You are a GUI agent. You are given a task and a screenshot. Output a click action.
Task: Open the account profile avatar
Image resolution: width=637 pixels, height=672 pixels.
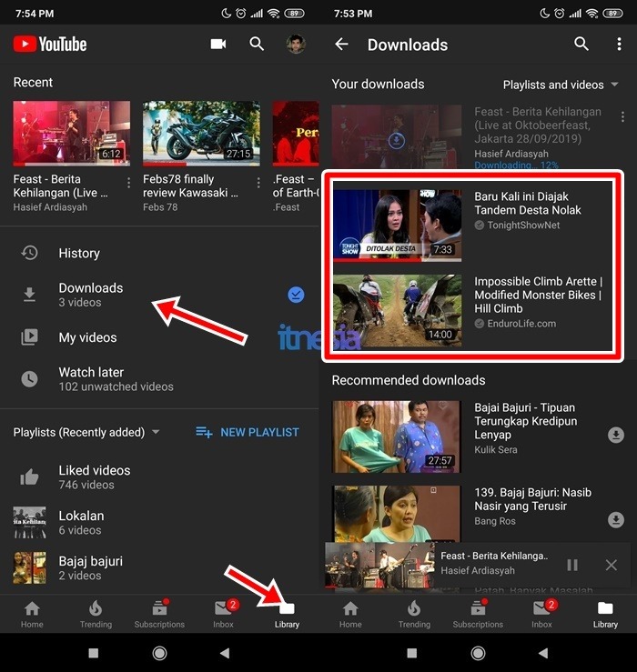[x=296, y=44]
